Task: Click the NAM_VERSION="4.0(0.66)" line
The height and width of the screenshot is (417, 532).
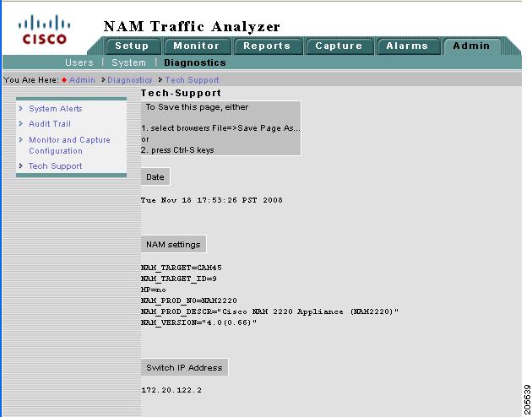Action: pyautogui.click(x=198, y=322)
